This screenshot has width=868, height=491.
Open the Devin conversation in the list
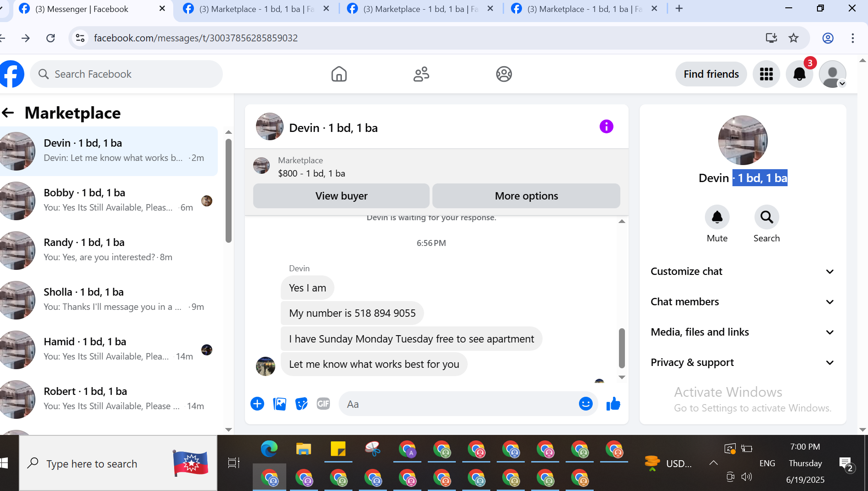tap(109, 151)
